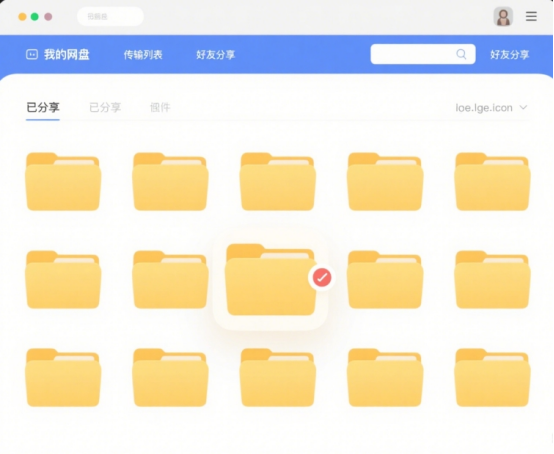
Task: Expand the loe.lge.icon sort dropdown
Action: 491,107
